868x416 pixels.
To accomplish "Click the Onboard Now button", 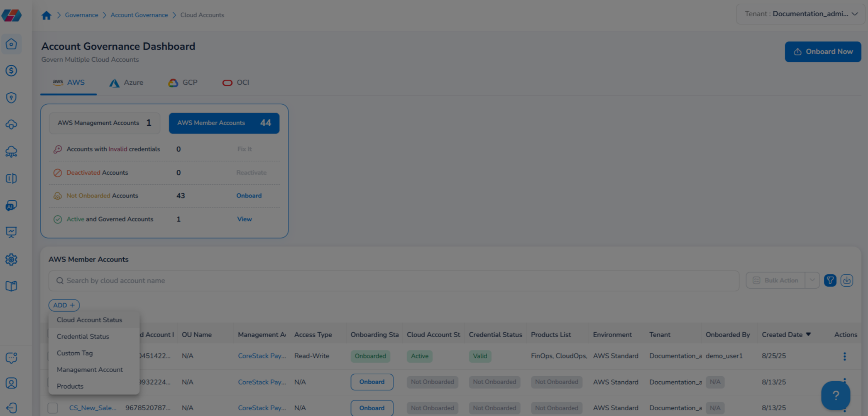I will [x=823, y=51].
